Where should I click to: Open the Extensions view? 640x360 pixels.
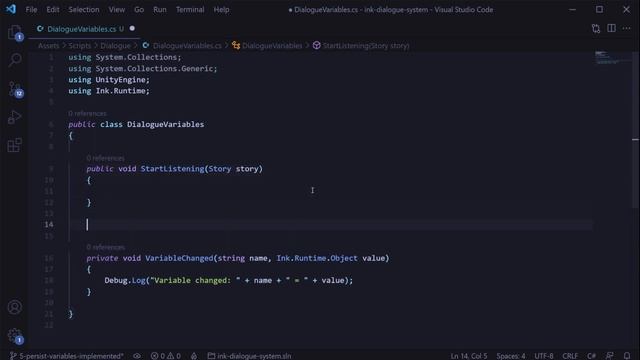[x=15, y=145]
